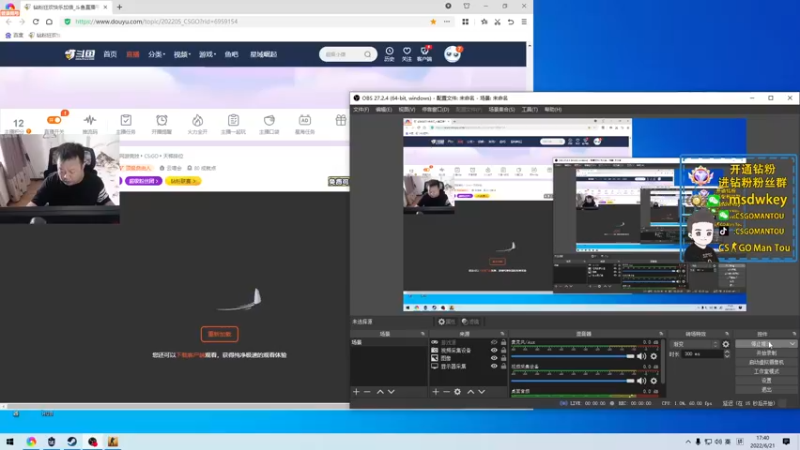Expand Douyu category dropdown menu
The image size is (800, 450).
pos(157,54)
